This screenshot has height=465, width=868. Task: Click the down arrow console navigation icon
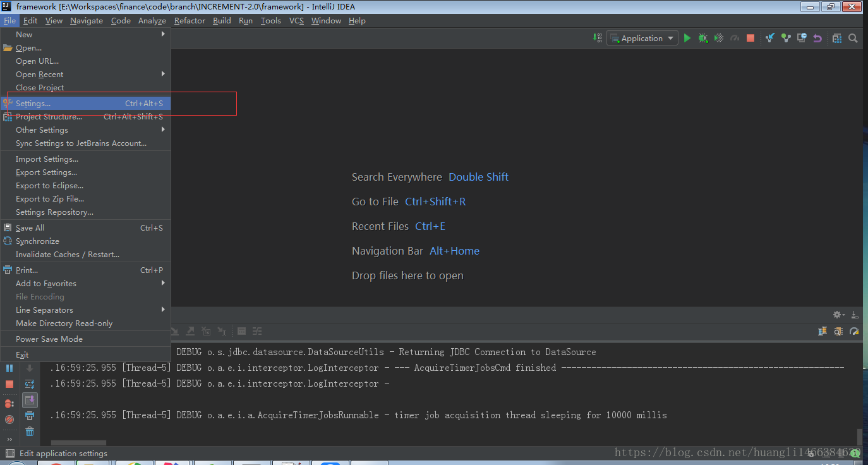(30, 368)
